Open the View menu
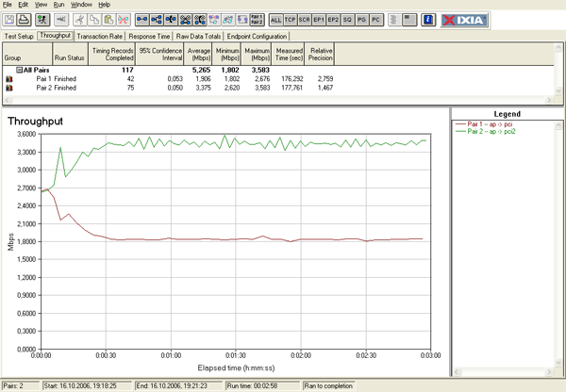The height and width of the screenshot is (392, 566). pos(41,5)
